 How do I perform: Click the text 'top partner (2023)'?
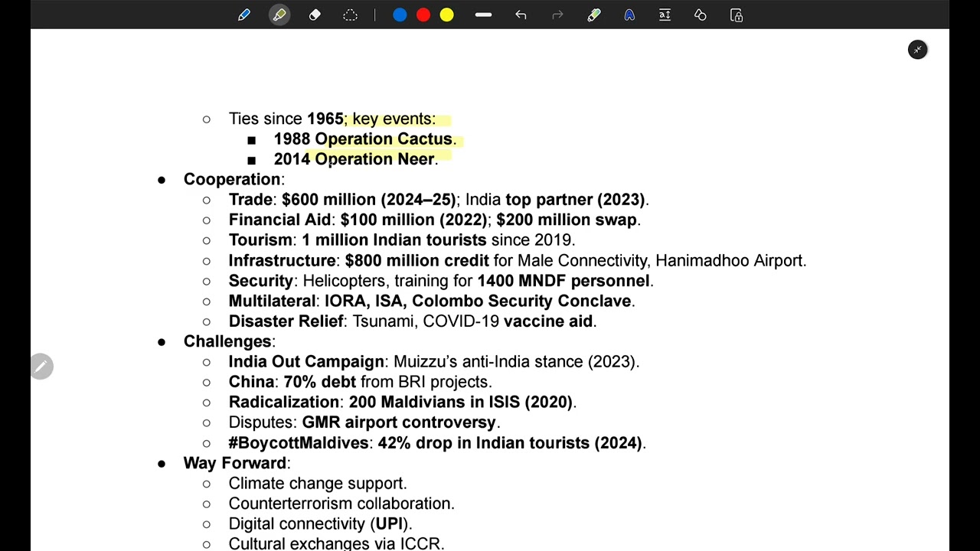[575, 200]
